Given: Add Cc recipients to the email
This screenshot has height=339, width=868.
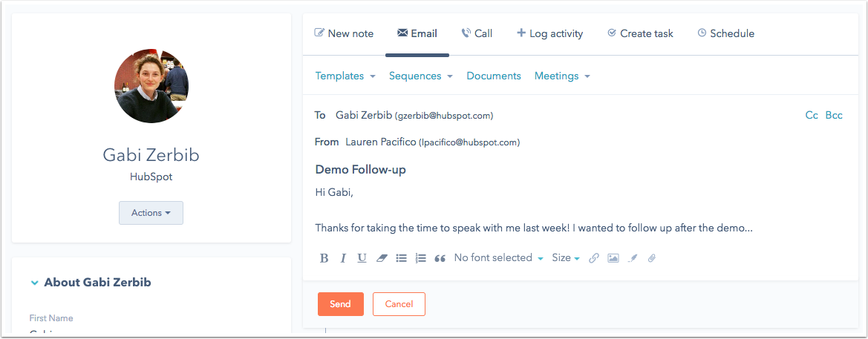Looking at the screenshot, I should [812, 115].
